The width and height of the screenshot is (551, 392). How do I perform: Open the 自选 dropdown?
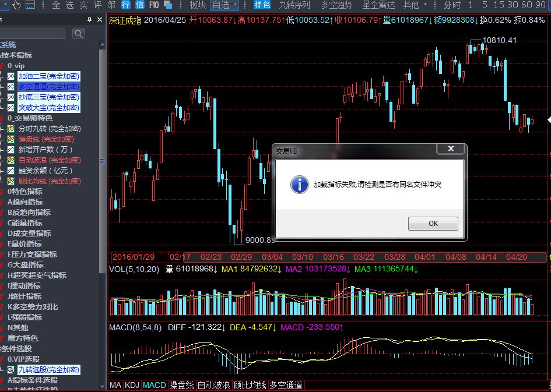point(224,5)
